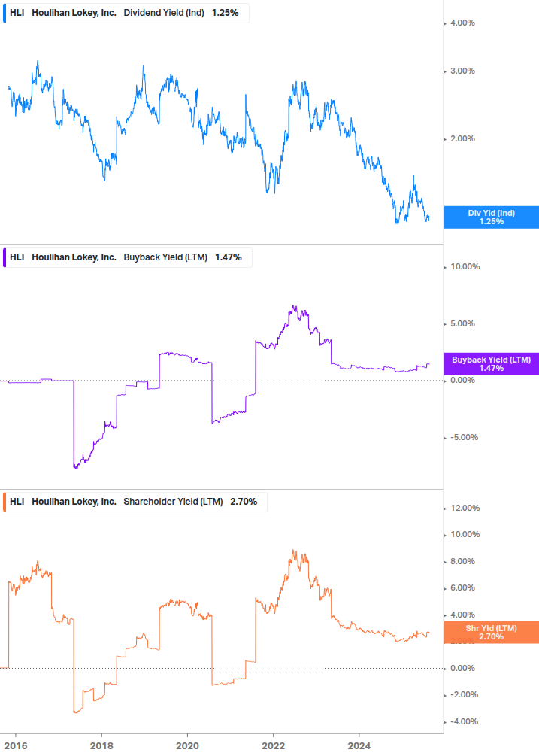Click the 2024 label on the time axis
The width and height of the screenshot is (539, 756).
(359, 745)
